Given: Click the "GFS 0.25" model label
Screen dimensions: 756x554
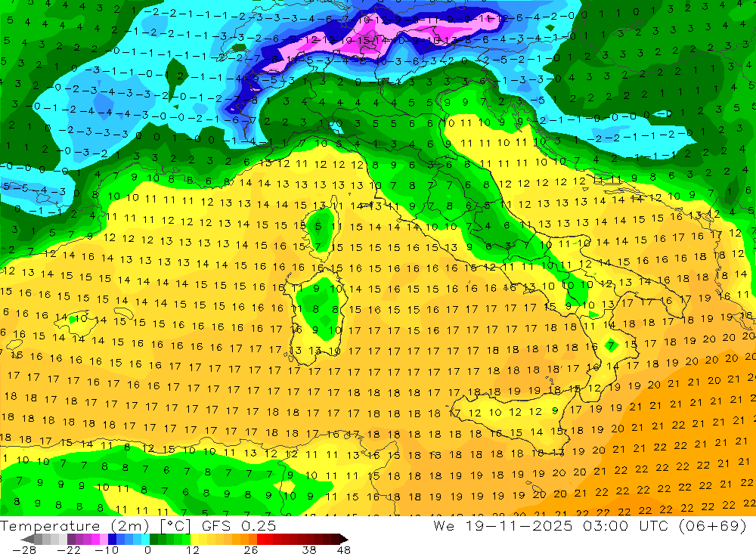Looking at the screenshot, I should coord(239,525).
